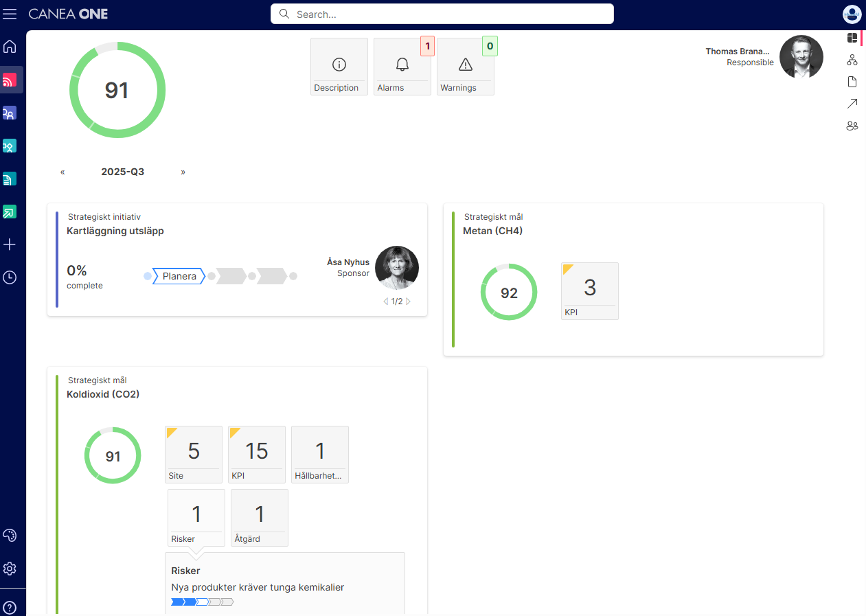Open the help question mark icon
The height and width of the screenshot is (616, 866).
(x=10, y=608)
